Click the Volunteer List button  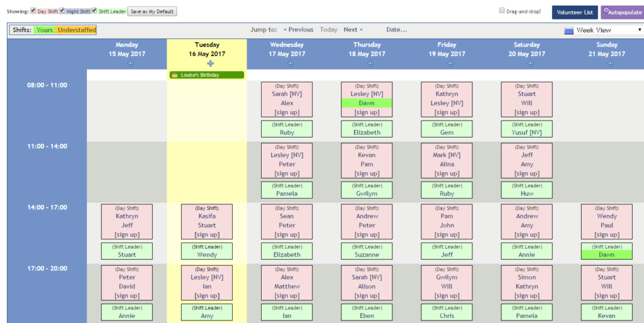(575, 13)
